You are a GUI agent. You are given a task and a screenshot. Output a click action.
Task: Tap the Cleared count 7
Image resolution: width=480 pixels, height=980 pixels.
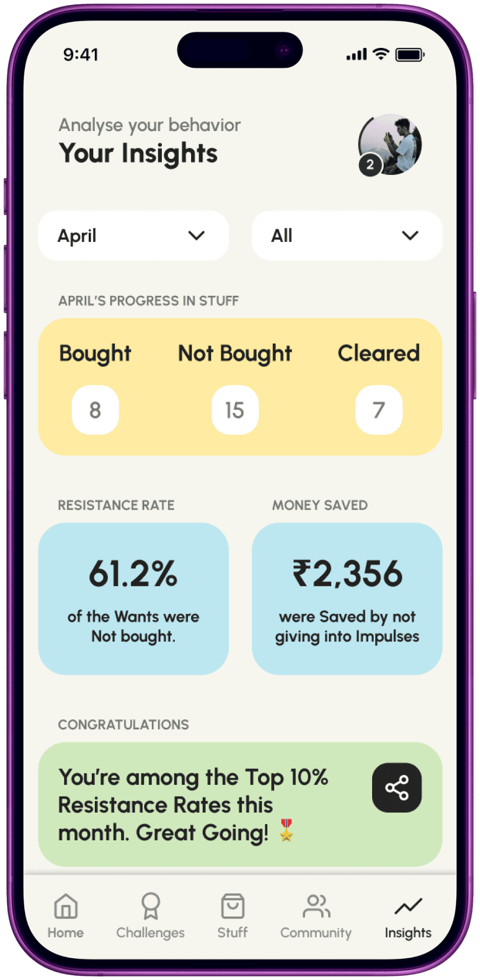(379, 410)
